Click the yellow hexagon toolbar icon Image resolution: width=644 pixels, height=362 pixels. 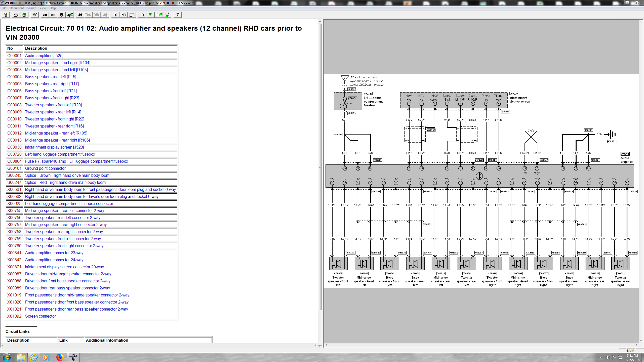tap(6, 15)
